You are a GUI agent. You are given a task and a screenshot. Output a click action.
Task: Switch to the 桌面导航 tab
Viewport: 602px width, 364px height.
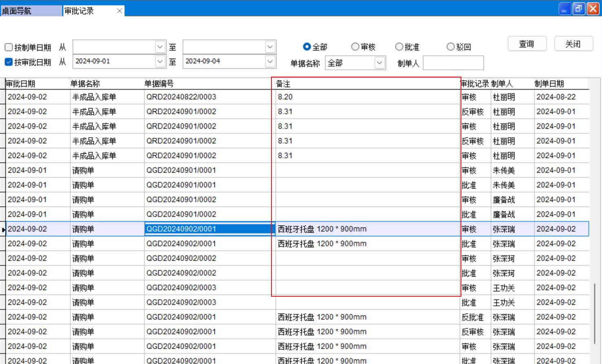(x=31, y=11)
